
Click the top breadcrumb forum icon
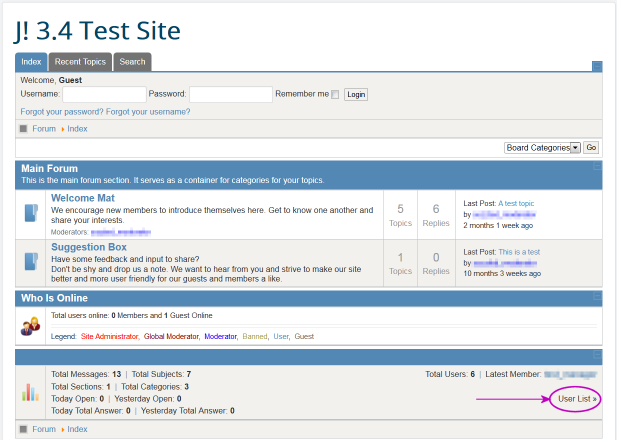[24, 129]
